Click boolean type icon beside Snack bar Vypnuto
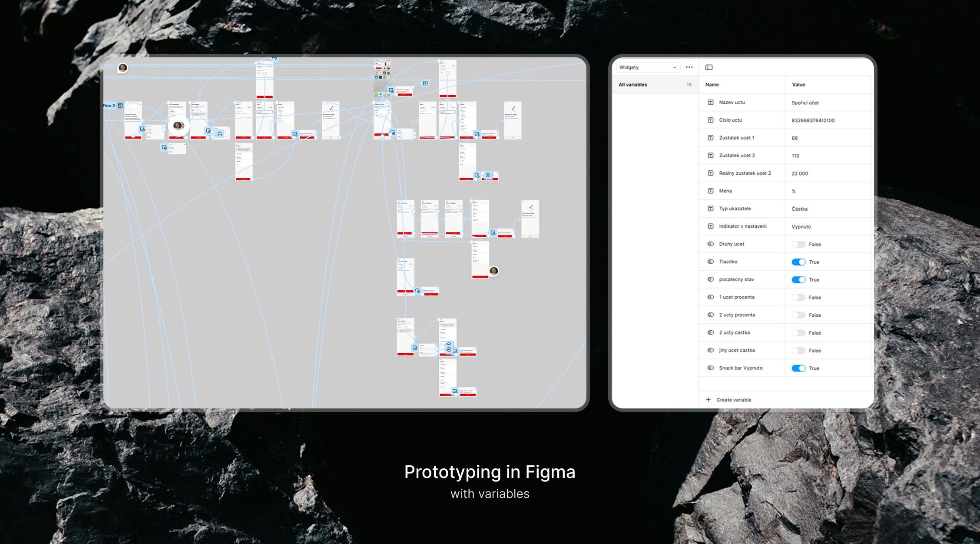This screenshot has width=980, height=544. pos(711,368)
